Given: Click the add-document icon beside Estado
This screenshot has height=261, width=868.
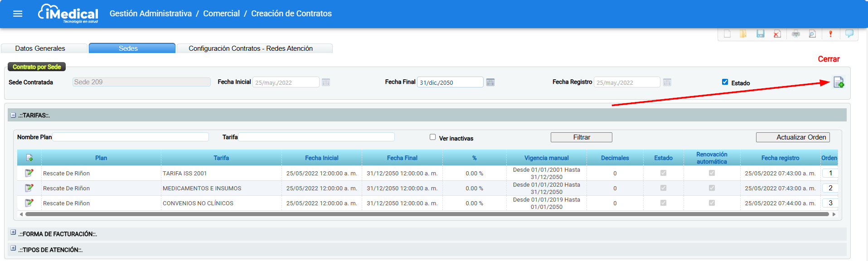Looking at the screenshot, I should click(839, 82).
